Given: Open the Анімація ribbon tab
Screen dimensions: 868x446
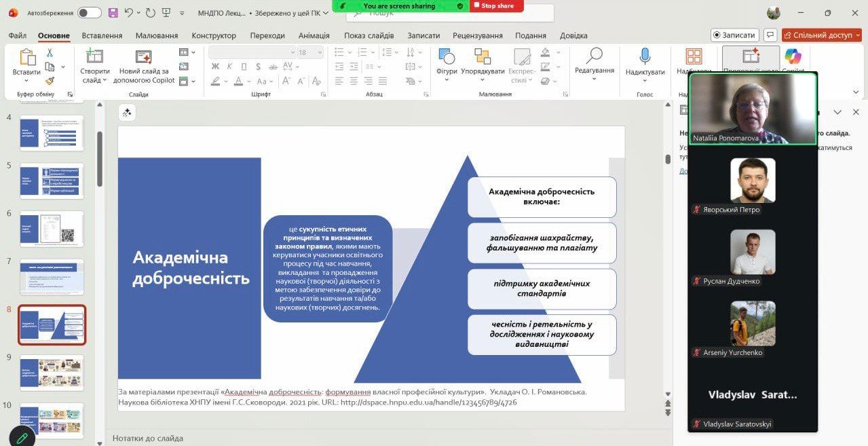Looking at the screenshot, I should pyautogui.click(x=314, y=35).
